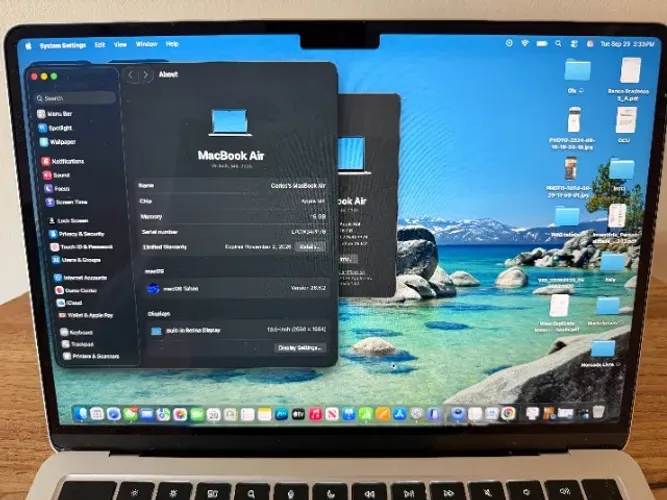Click the MacBook Air laptop image
667x500 pixels.
230,123
